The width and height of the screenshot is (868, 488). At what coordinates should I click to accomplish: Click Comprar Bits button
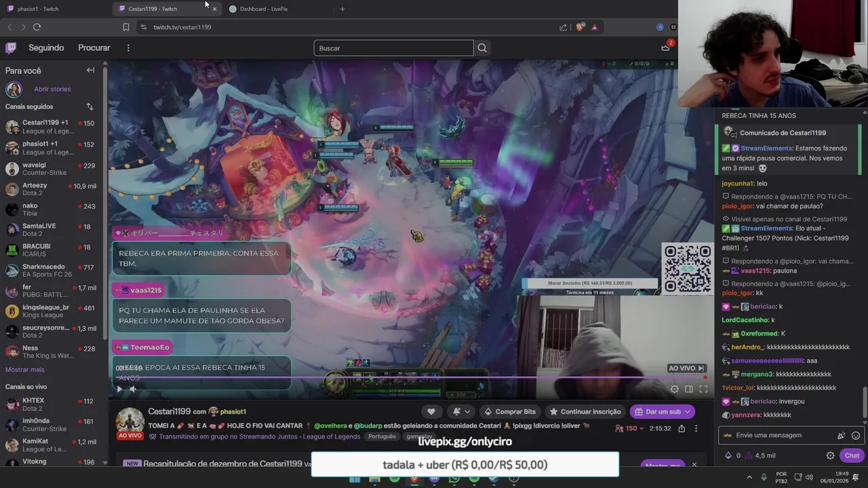click(x=509, y=411)
